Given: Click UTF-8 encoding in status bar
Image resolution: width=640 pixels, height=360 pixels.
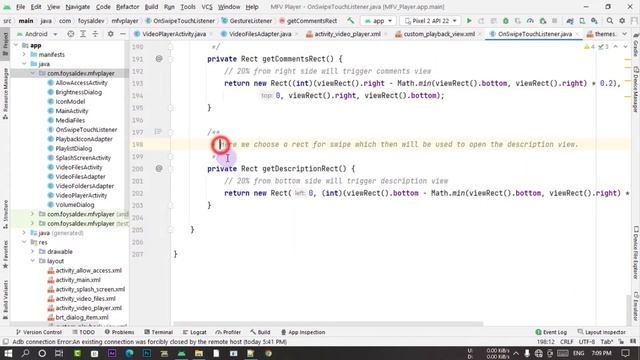Looking at the screenshot, I should [587, 342].
